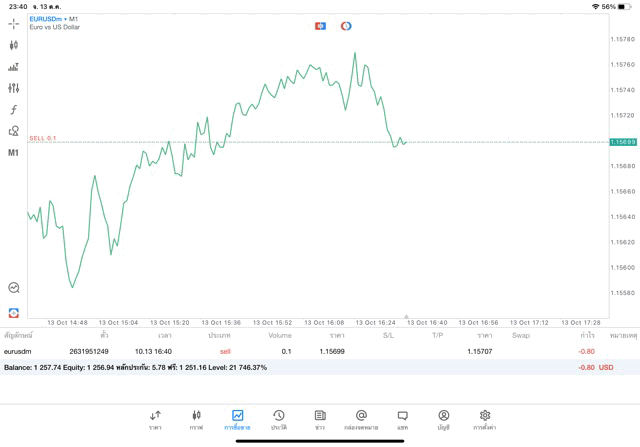This screenshot has height=447, width=640.
Task: Open the News tab
Action: click(320, 420)
